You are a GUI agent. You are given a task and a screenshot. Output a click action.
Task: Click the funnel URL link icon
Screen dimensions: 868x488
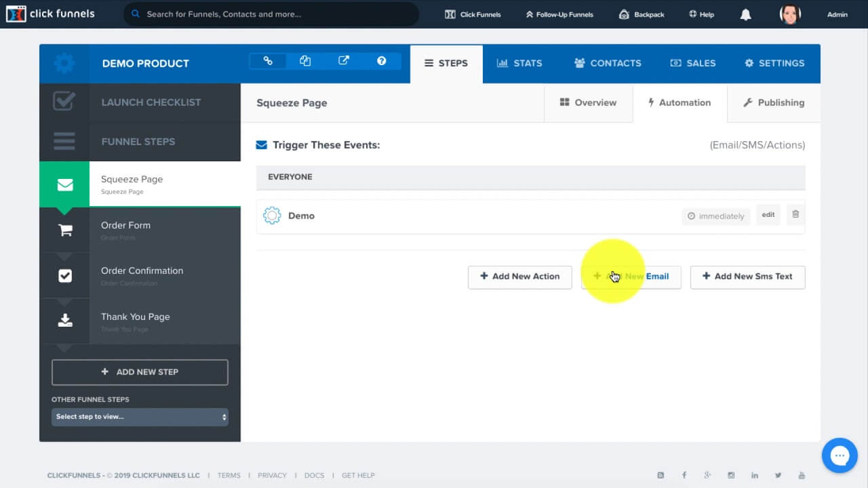tap(268, 61)
